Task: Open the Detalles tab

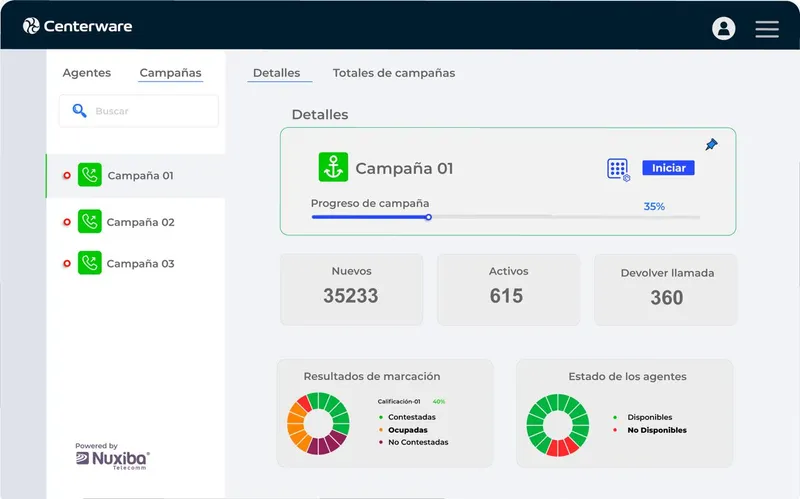Action: (x=277, y=72)
